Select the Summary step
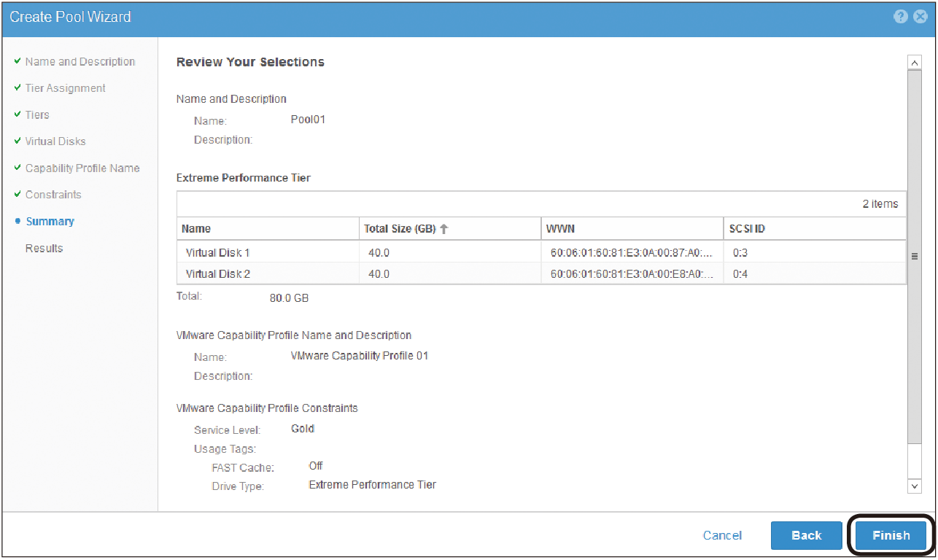The height and width of the screenshot is (560, 938). click(50, 222)
